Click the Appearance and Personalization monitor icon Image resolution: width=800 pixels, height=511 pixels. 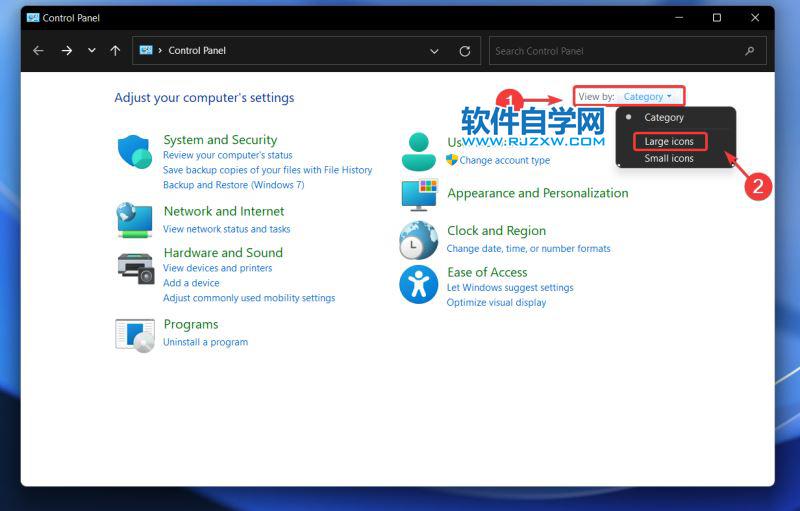[419, 195]
